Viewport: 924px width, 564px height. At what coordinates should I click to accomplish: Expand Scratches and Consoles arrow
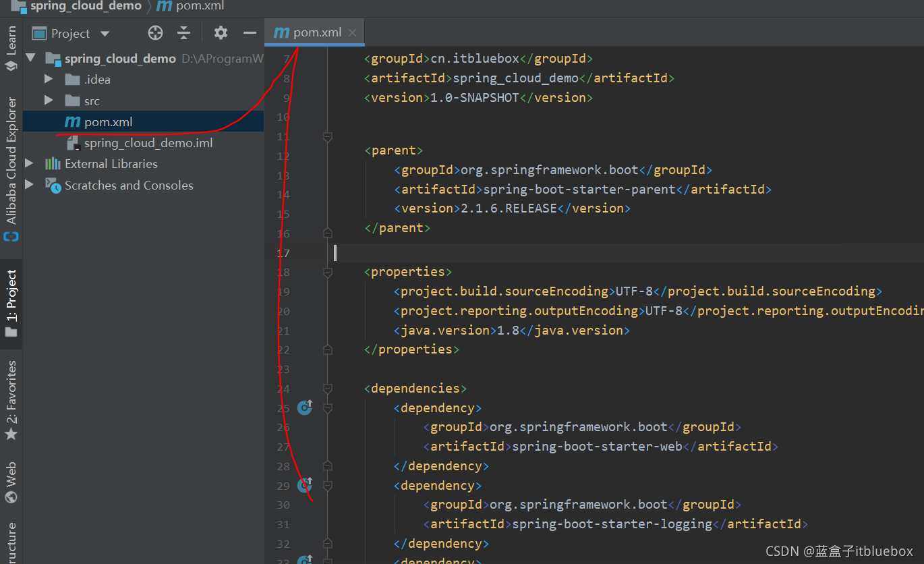[x=29, y=184]
